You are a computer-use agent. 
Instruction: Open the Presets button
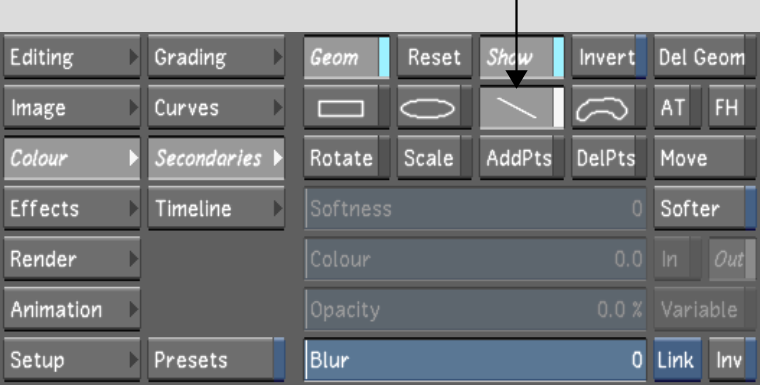tap(216, 360)
